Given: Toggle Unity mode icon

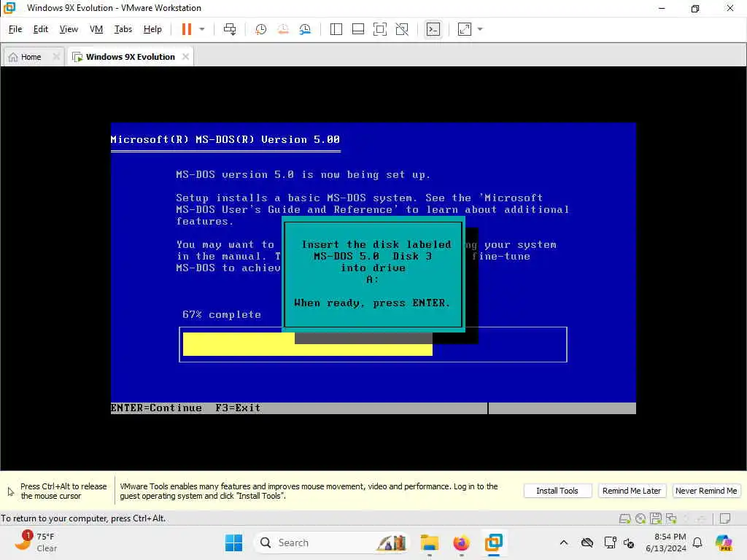Looking at the screenshot, I should [402, 29].
